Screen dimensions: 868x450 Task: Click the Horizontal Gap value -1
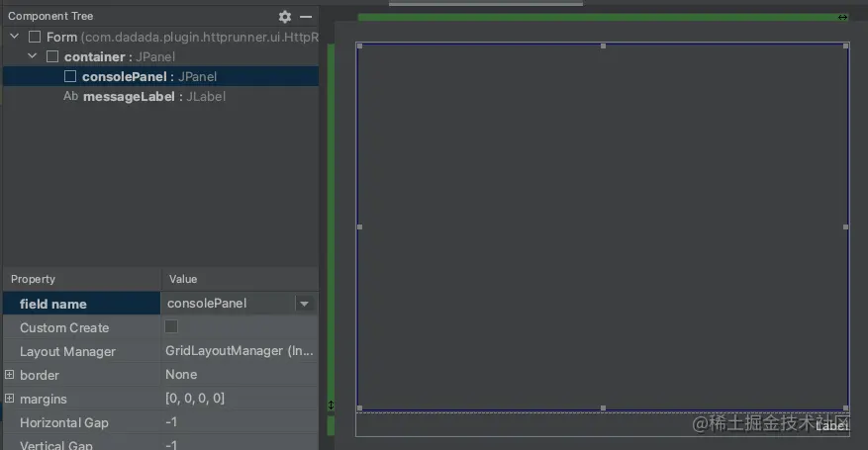[171, 422]
